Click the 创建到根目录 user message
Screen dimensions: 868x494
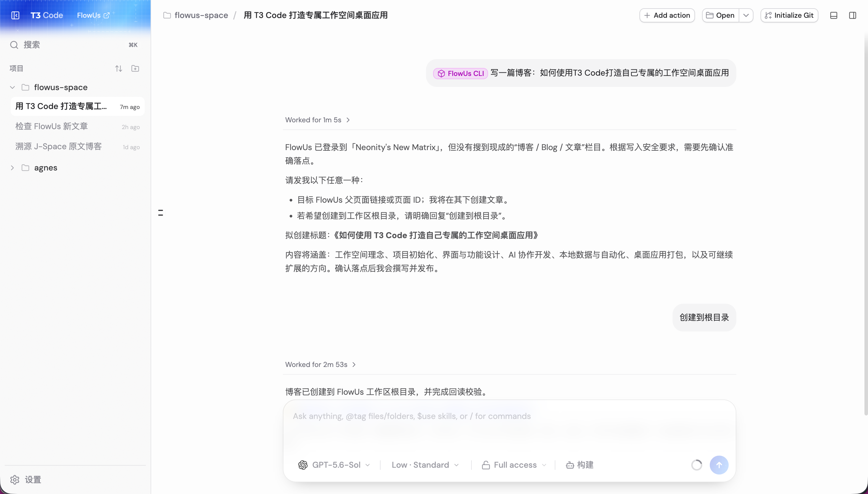[704, 318]
